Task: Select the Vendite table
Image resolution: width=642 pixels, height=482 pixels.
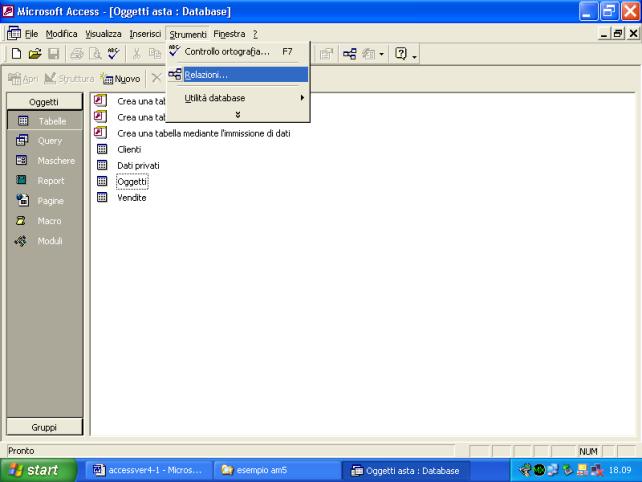Action: click(x=131, y=197)
